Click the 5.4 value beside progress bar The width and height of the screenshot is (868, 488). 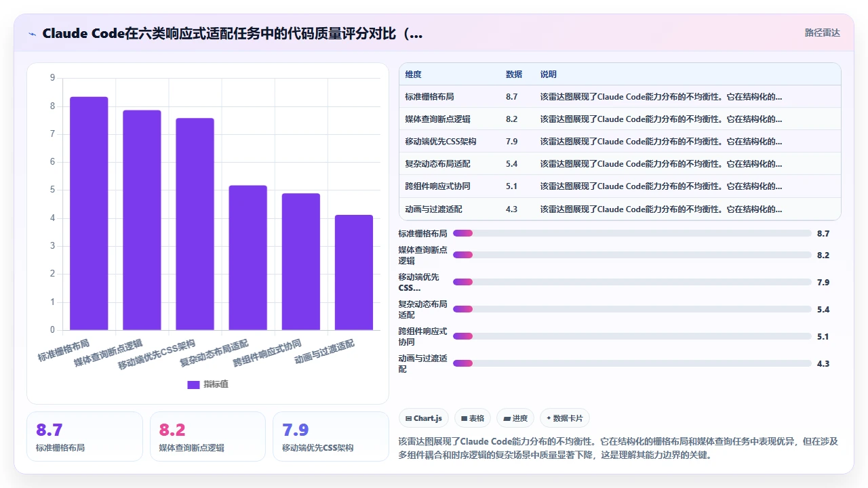(x=823, y=309)
